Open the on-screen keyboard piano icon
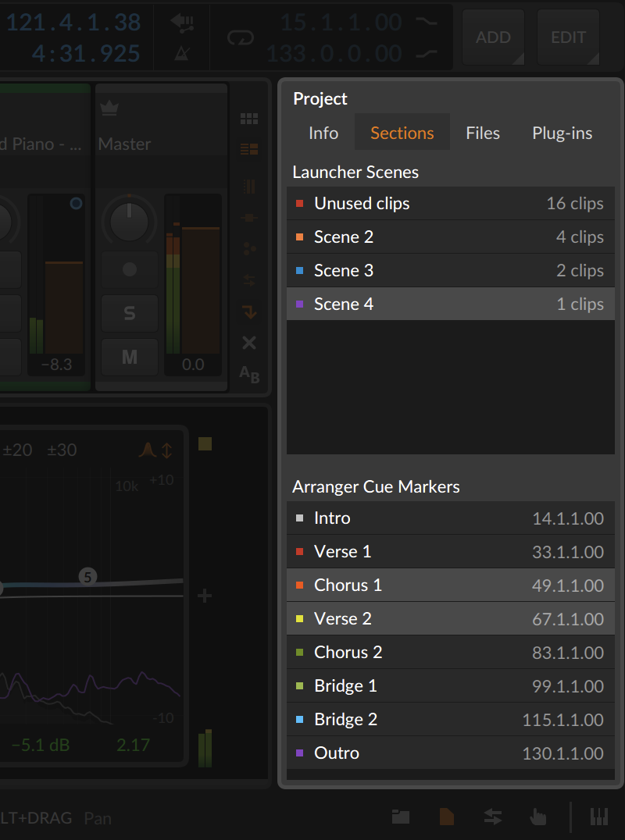 coord(599,817)
